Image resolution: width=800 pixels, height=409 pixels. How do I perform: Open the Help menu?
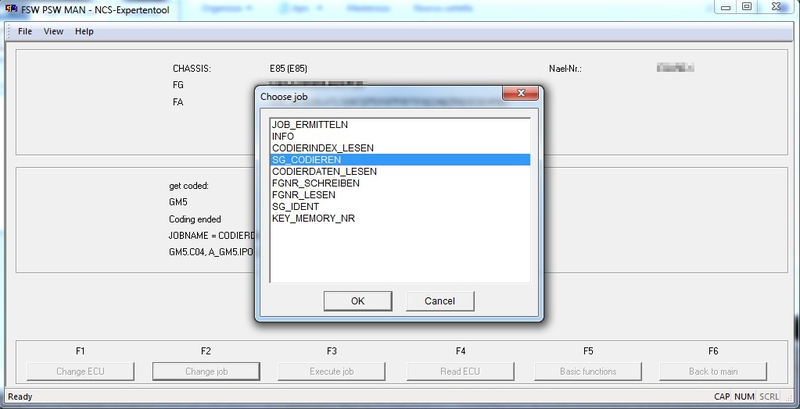click(84, 31)
